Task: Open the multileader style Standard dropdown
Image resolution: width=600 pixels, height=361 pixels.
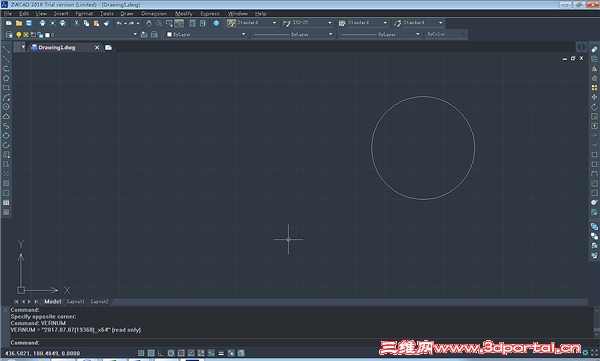Action: pyautogui.click(x=441, y=23)
